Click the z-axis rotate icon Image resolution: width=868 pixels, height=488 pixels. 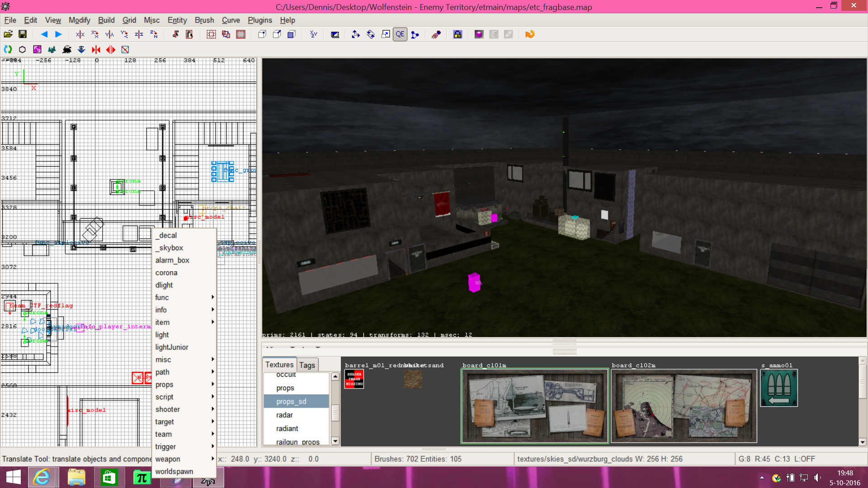click(x=154, y=34)
